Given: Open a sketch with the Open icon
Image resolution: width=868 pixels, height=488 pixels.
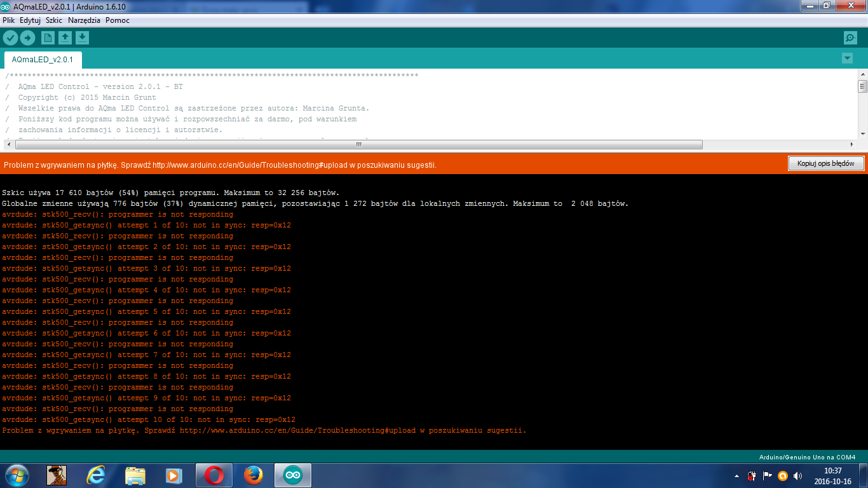Looking at the screenshot, I should [65, 37].
